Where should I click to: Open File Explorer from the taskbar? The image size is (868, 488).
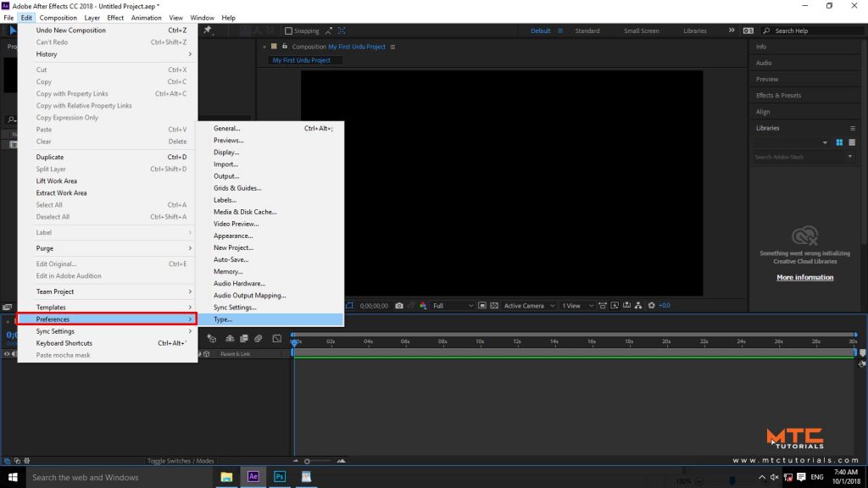click(x=226, y=477)
